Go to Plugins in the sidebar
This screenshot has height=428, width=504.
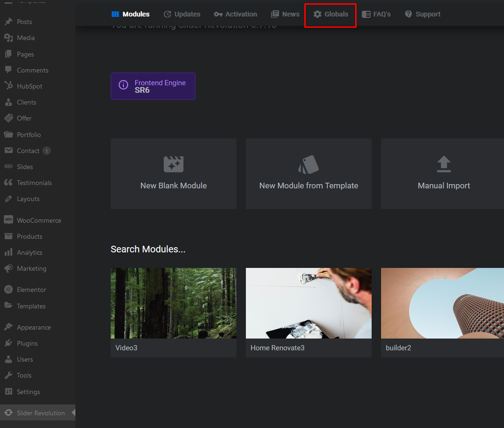[x=27, y=343]
